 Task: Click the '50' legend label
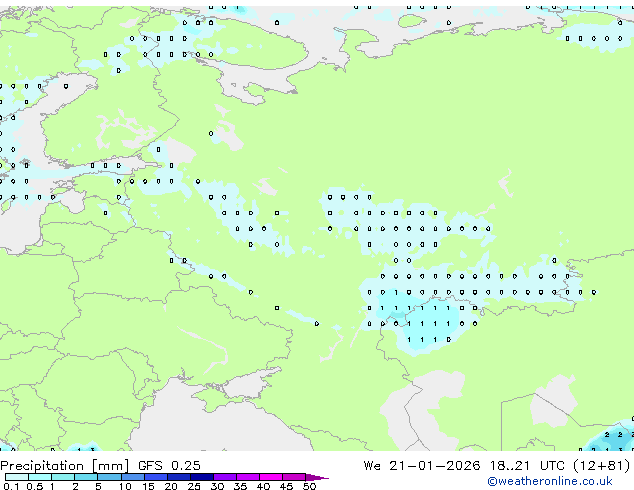coord(309,486)
